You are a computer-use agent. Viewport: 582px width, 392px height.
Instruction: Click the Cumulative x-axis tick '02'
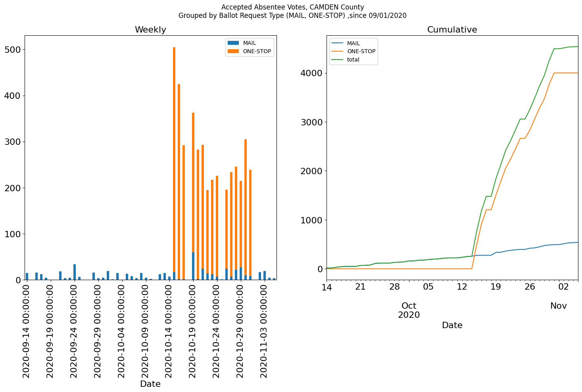[563, 287]
